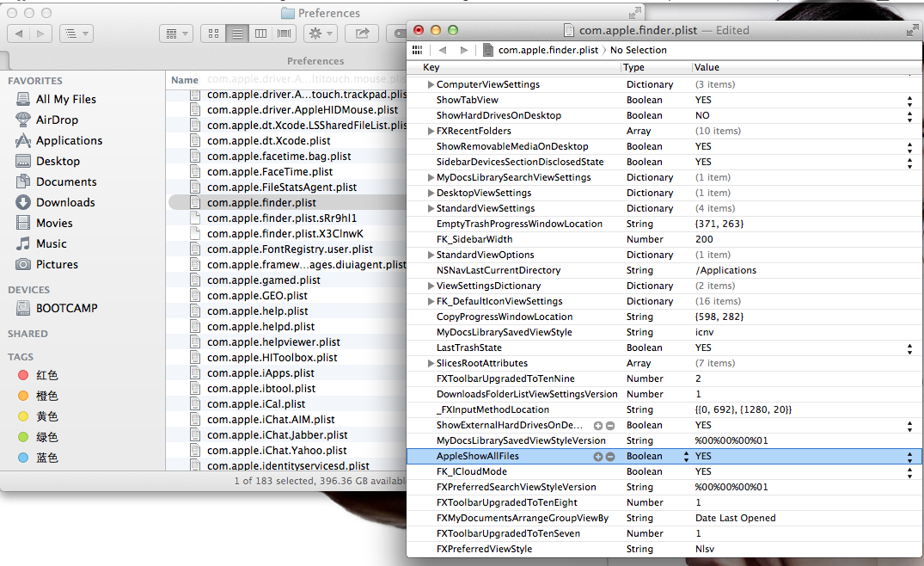This screenshot has width=924, height=566.
Task: Open Music in Finder sidebar
Action: pos(52,243)
